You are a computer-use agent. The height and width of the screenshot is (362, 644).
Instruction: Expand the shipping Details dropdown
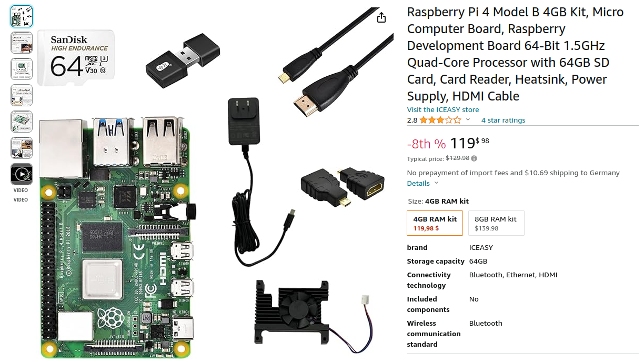[423, 183]
